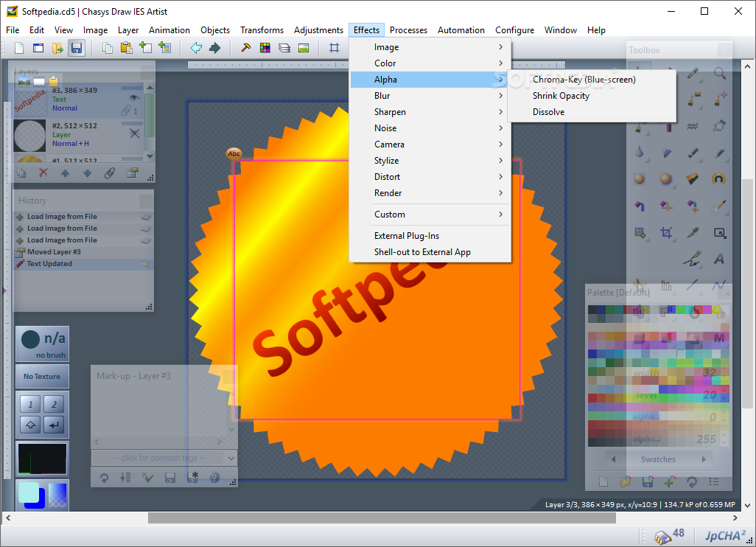
Task: Click the No Texture button
Action: pos(42,376)
